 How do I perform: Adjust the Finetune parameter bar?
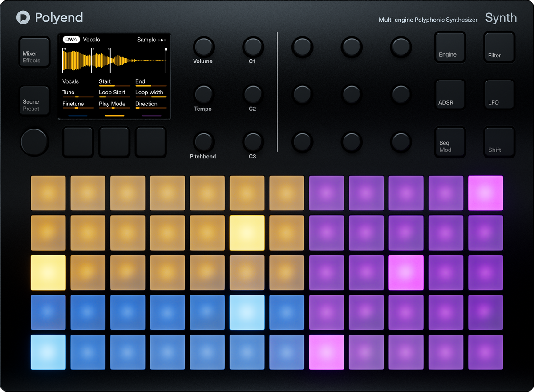pos(78,108)
